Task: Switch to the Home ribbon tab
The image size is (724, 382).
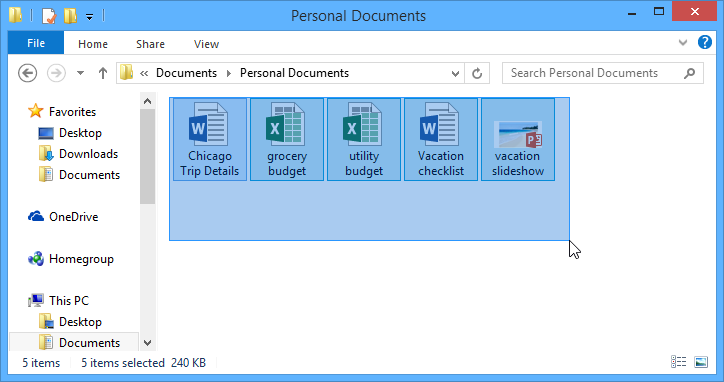Action: 93,44
